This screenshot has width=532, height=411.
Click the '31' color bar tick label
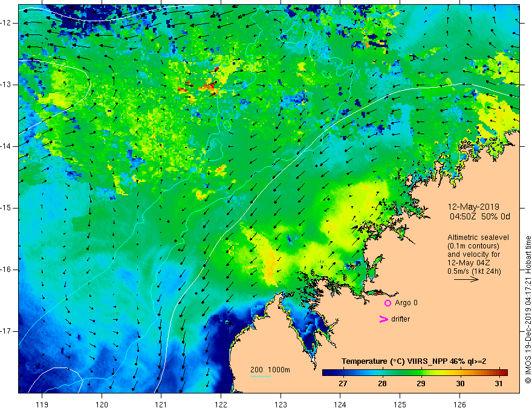pos(498,384)
